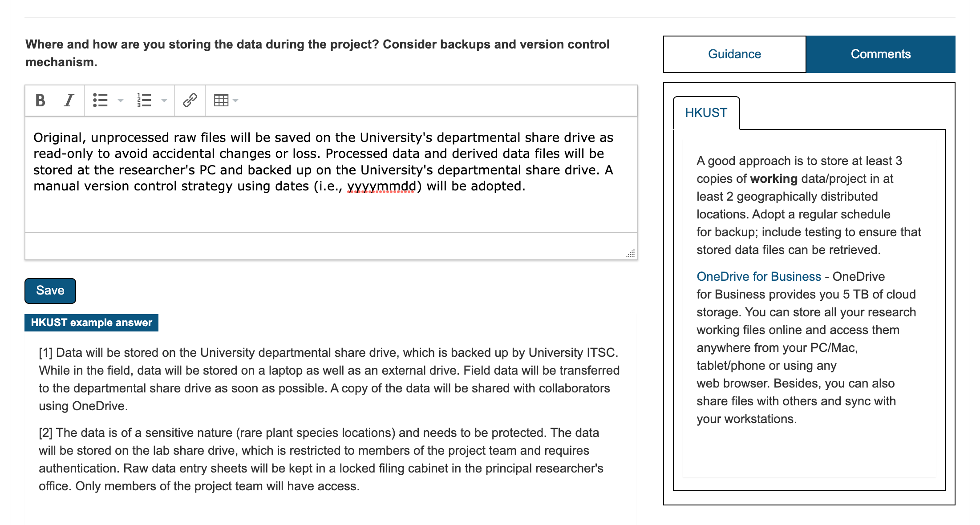
Task: Click the insert table icon
Action: pos(221,101)
